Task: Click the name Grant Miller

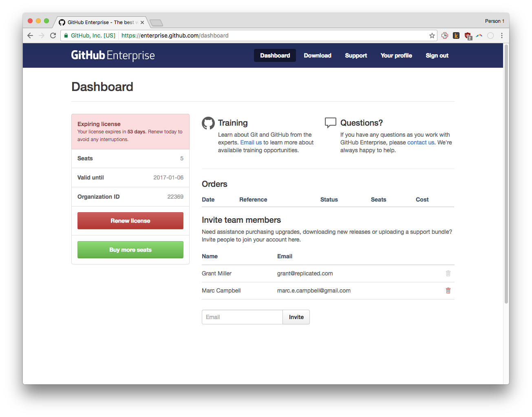Action: point(216,273)
